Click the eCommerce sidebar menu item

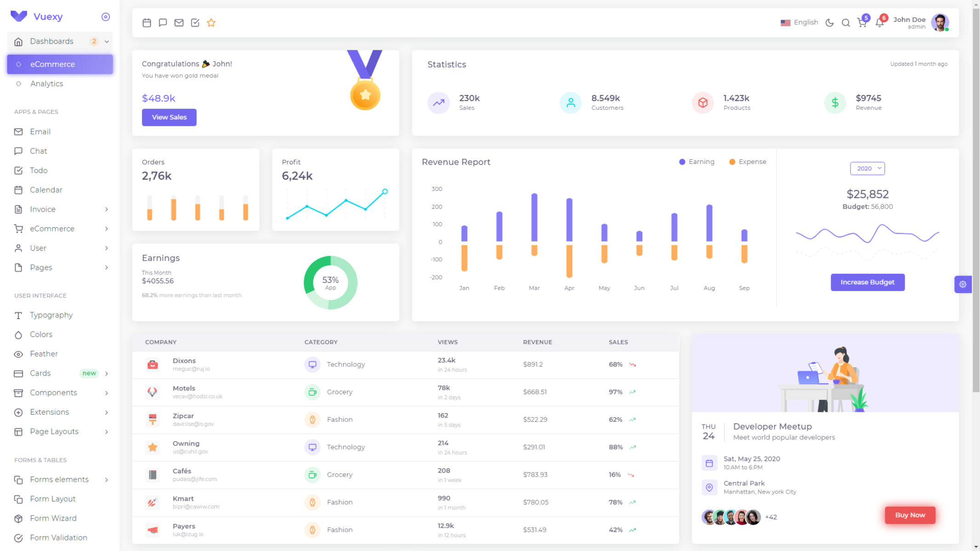[60, 63]
